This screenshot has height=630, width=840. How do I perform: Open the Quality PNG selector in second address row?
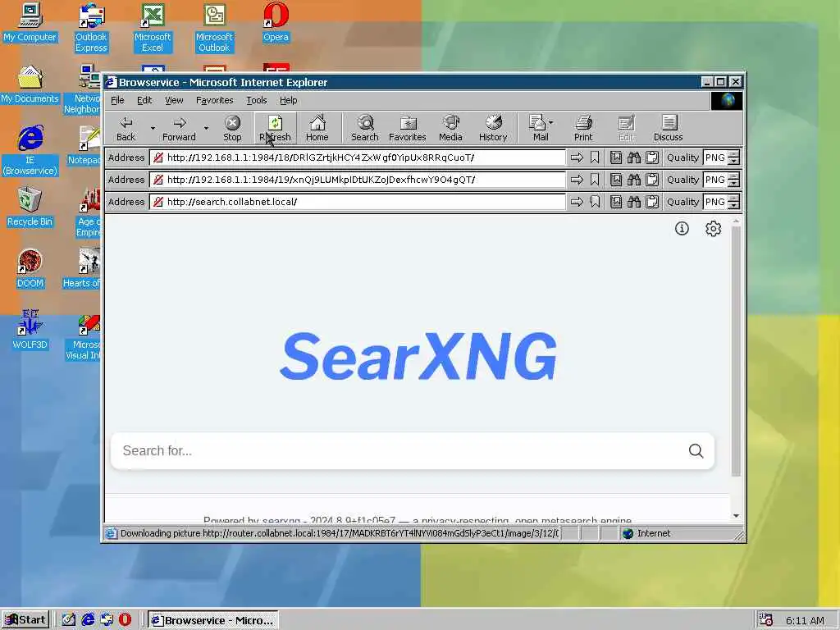(x=722, y=180)
